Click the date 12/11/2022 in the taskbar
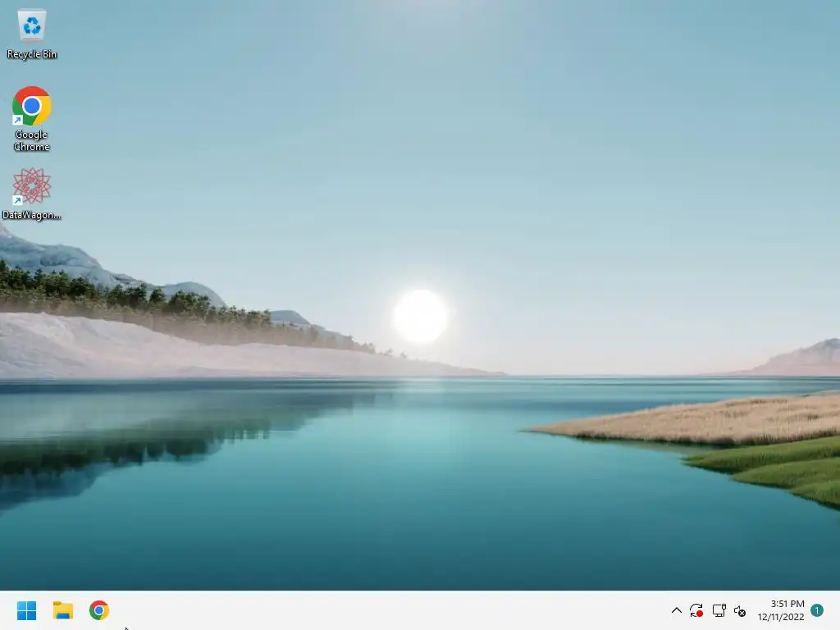The height and width of the screenshot is (630, 840). [781, 617]
